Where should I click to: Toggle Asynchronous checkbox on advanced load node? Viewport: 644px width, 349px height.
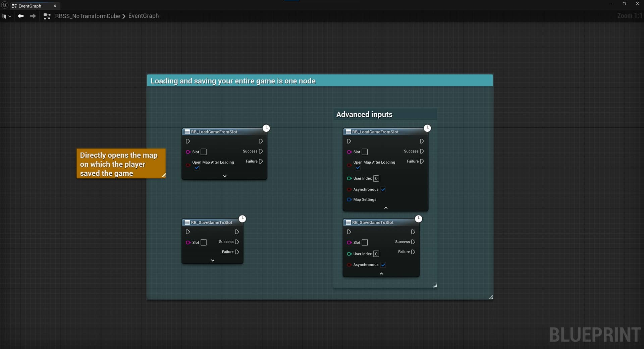(x=383, y=189)
